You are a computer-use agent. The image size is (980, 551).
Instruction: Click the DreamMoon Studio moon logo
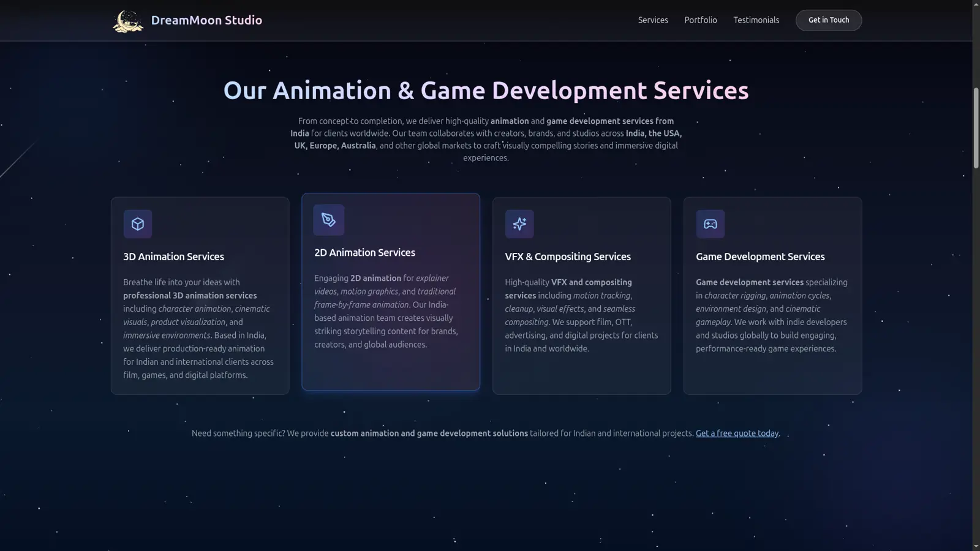(x=128, y=21)
